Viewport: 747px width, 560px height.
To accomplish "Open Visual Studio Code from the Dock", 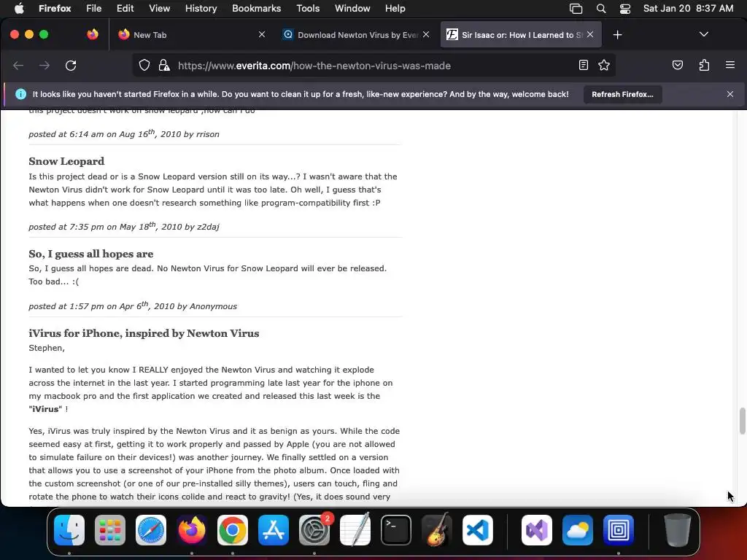I will pos(478,530).
